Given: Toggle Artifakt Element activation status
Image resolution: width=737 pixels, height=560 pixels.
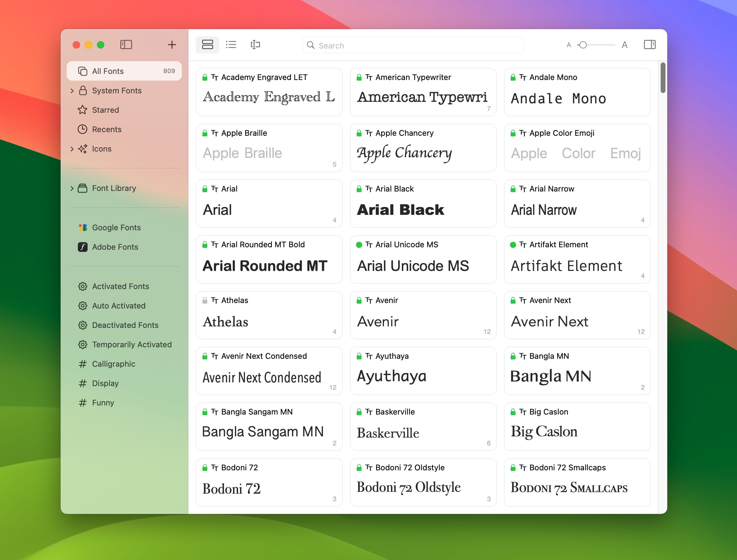Looking at the screenshot, I should pyautogui.click(x=513, y=245).
